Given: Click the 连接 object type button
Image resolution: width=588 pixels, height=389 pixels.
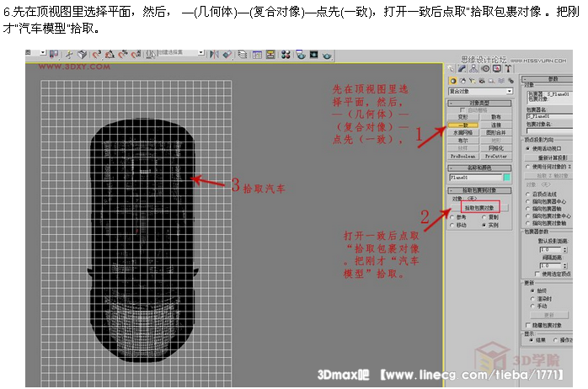Looking at the screenshot, I should tap(496, 125).
